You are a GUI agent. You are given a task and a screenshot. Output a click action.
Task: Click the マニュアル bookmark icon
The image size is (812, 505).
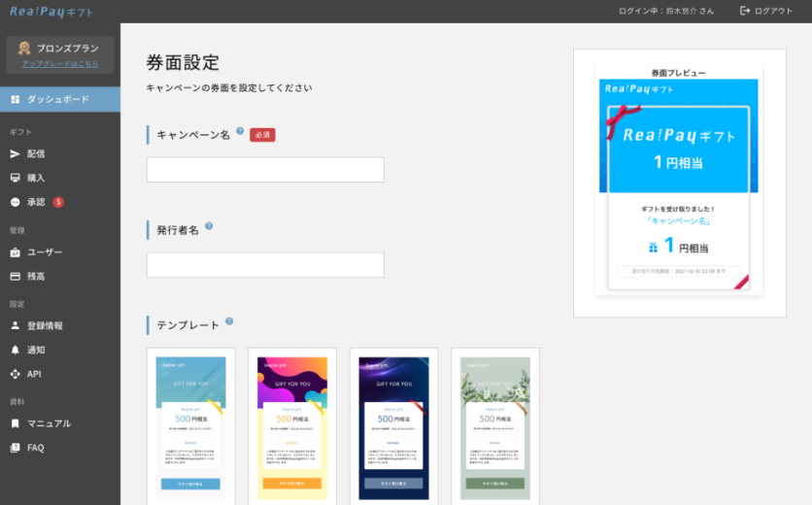click(x=15, y=423)
